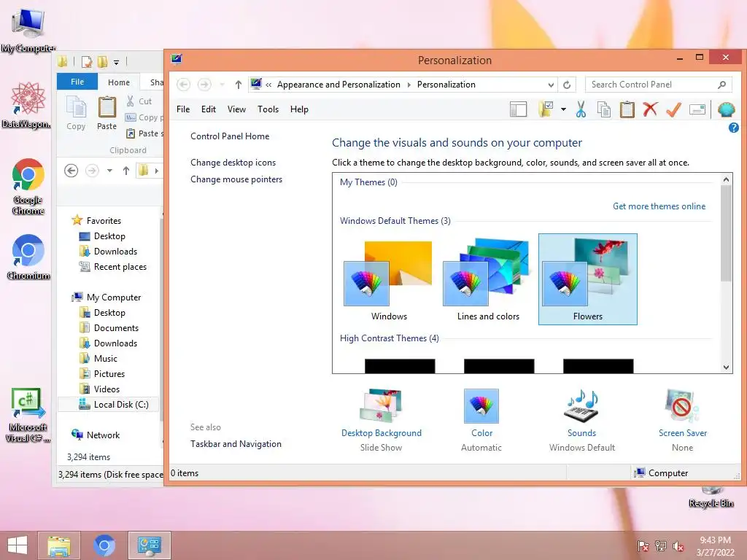Open recent locations dropdown in Personalization navigation
747x560 pixels.
point(222,85)
